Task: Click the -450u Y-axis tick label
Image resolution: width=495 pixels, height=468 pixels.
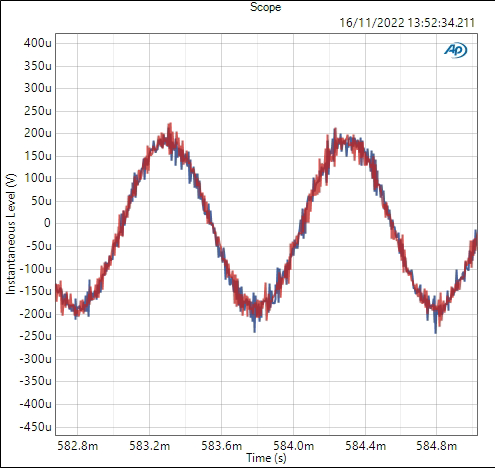Action: click(35, 427)
